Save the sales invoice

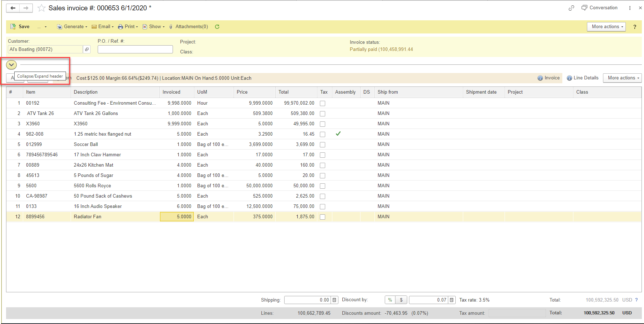(20, 26)
